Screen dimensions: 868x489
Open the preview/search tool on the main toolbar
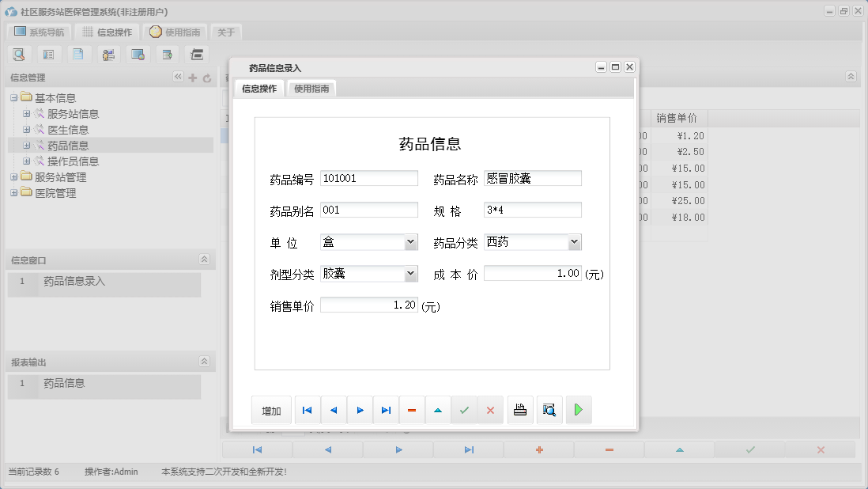[19, 54]
